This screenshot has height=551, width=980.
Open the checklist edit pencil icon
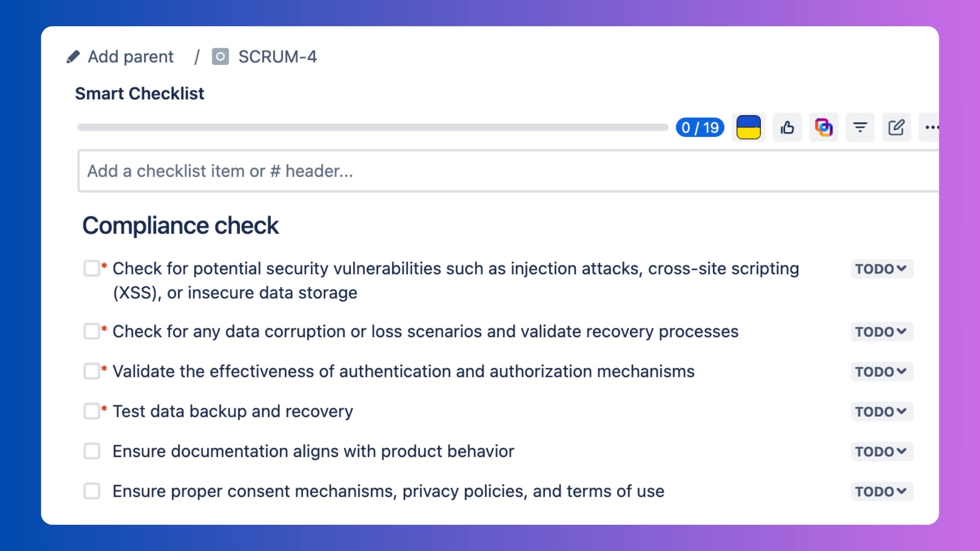[896, 127]
